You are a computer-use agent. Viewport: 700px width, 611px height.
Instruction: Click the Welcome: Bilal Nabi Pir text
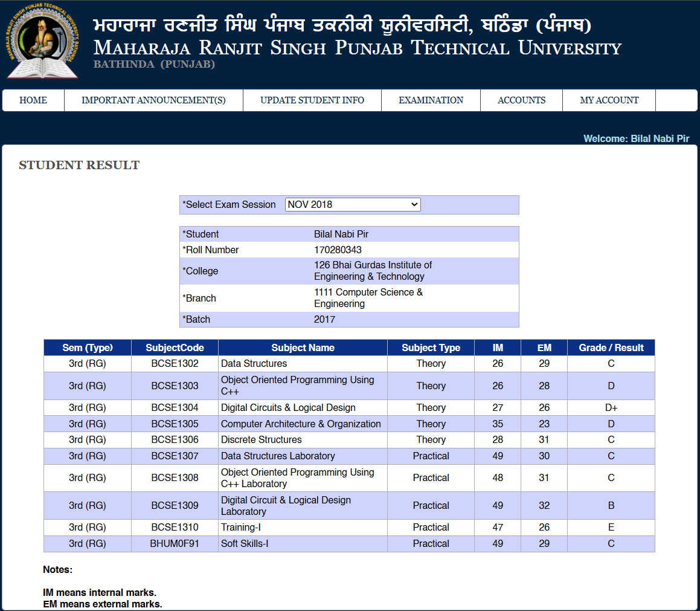coord(636,139)
